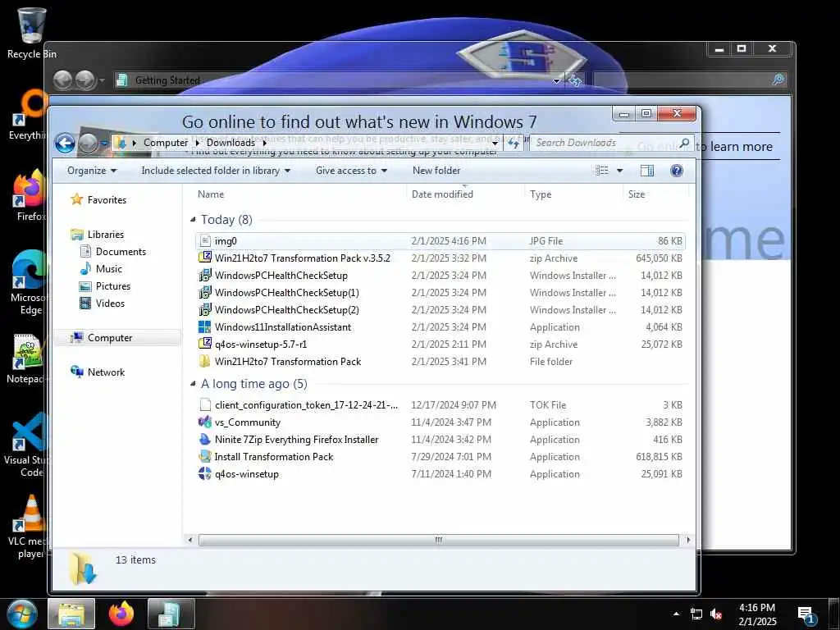The height and width of the screenshot is (630, 840).
Task: Select the client_configuration_token file icon
Action: click(204, 405)
